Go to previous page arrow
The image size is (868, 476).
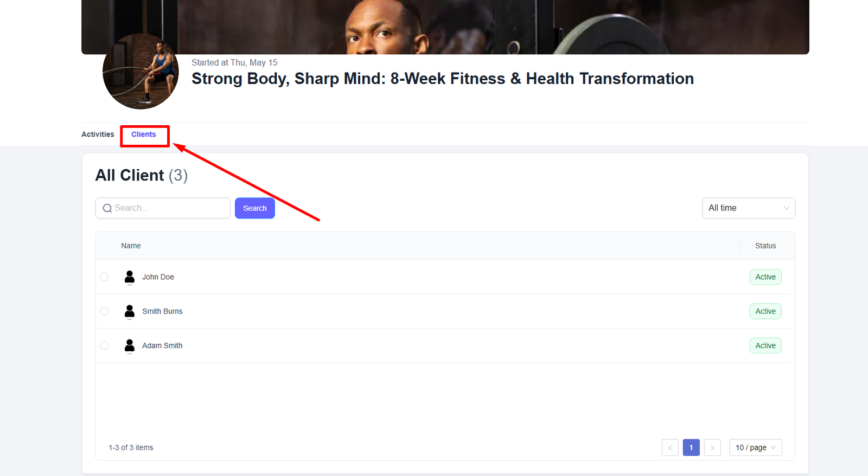click(670, 447)
